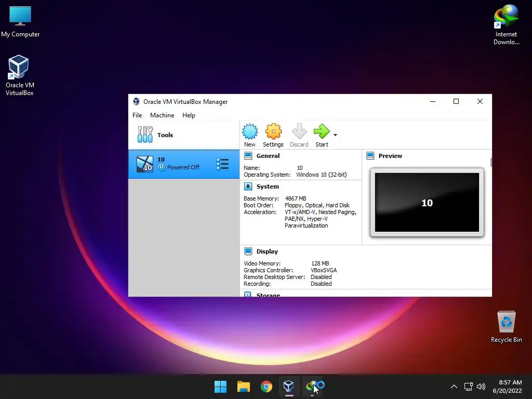Open the Help menu

[x=189, y=115]
